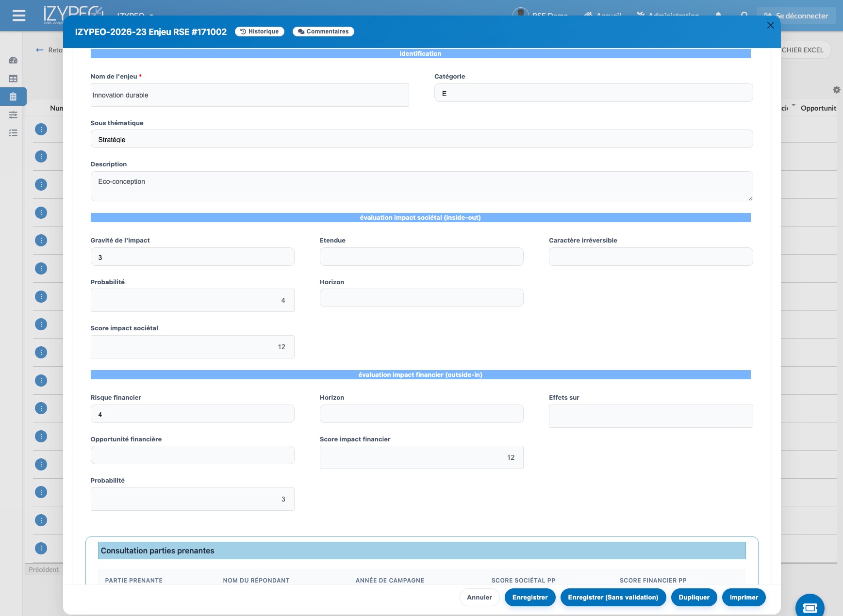Click the Nom de l'enjeu text field

(249, 95)
